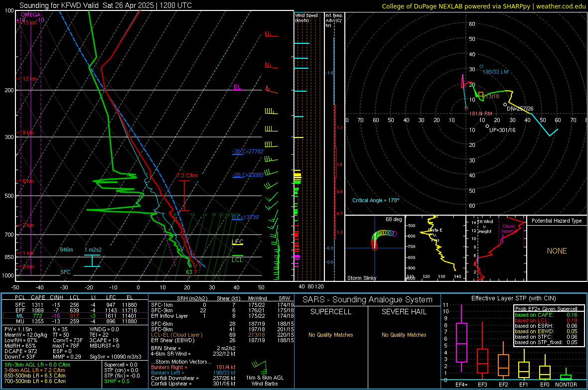Click the yellow 'LFC' label on the Skew-T

tap(237, 242)
